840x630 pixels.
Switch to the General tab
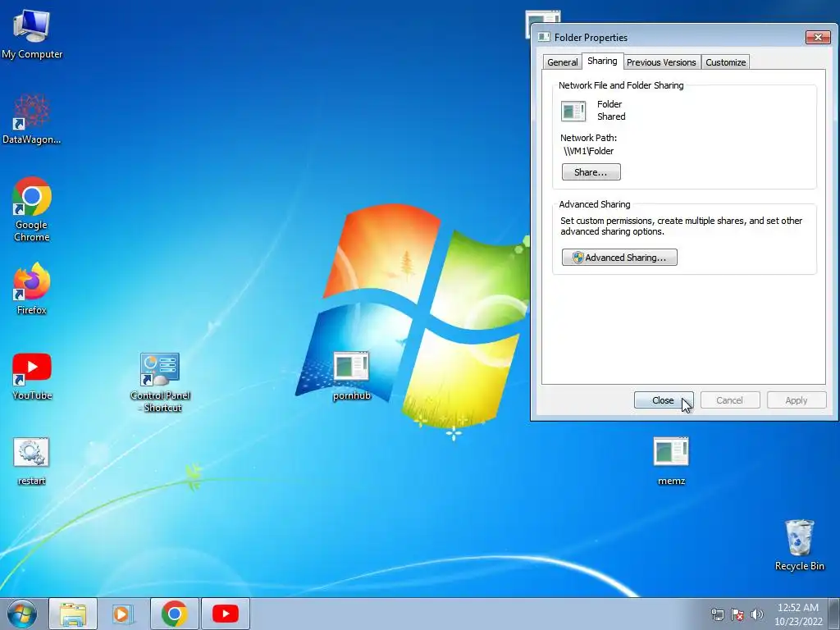pyautogui.click(x=562, y=62)
